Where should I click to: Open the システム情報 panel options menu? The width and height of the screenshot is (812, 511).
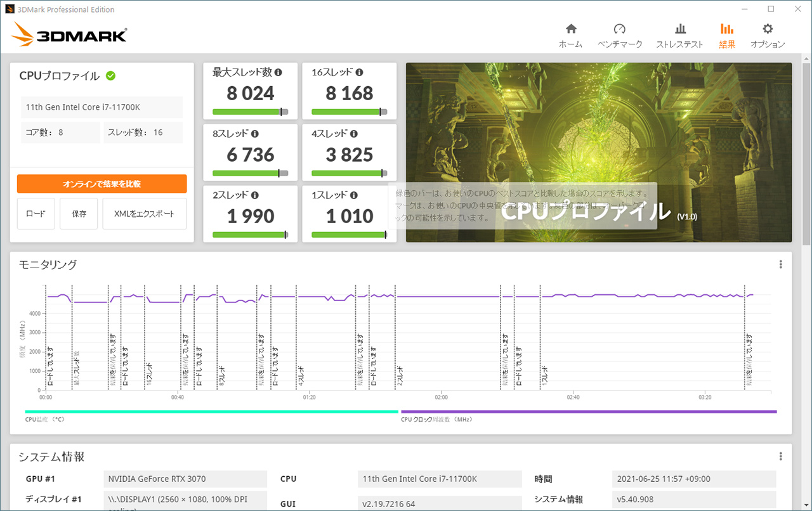780,456
